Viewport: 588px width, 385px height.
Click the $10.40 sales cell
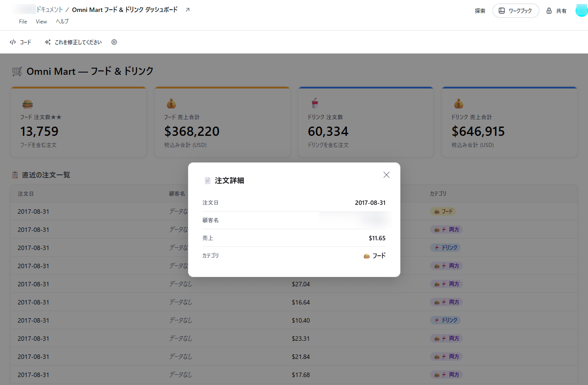(301, 320)
